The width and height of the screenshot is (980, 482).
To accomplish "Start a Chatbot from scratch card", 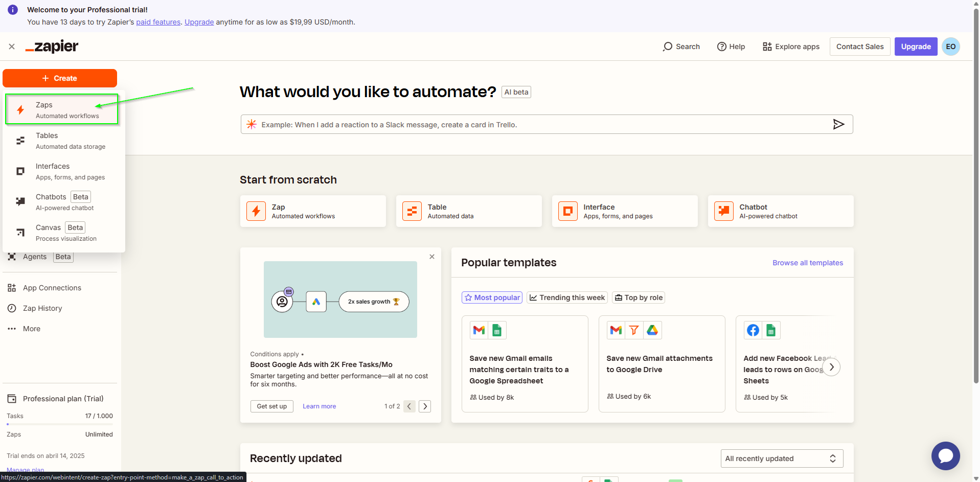I will pyautogui.click(x=781, y=211).
